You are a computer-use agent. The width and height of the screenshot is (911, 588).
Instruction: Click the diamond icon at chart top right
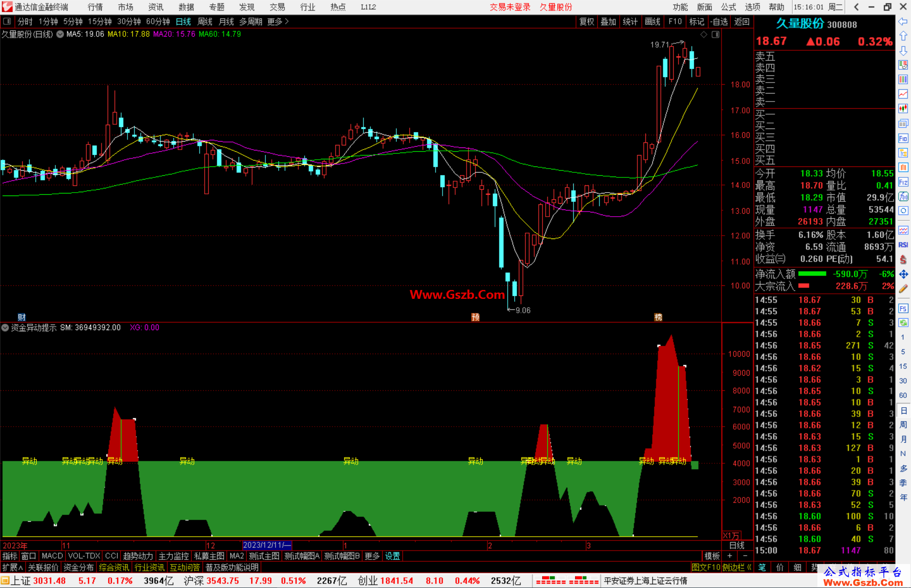coord(703,35)
